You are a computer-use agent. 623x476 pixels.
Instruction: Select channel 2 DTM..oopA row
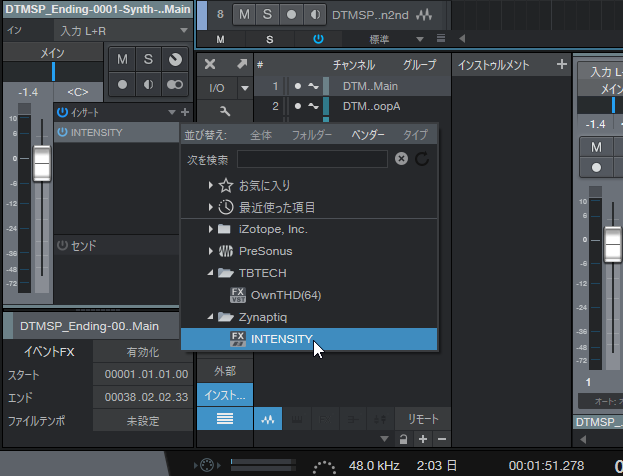352,106
